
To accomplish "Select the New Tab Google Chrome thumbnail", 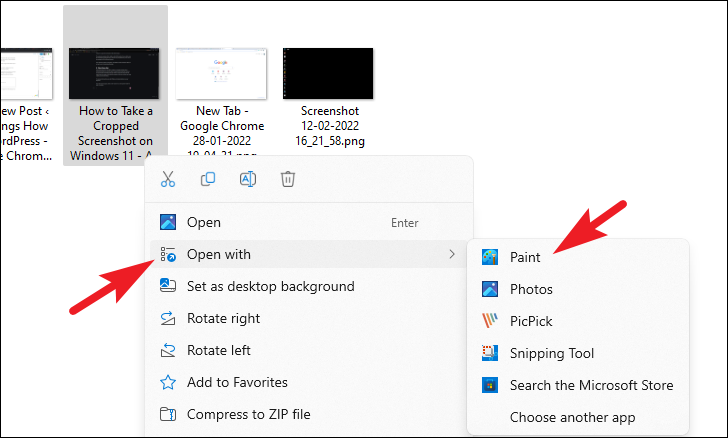I will click(222, 73).
